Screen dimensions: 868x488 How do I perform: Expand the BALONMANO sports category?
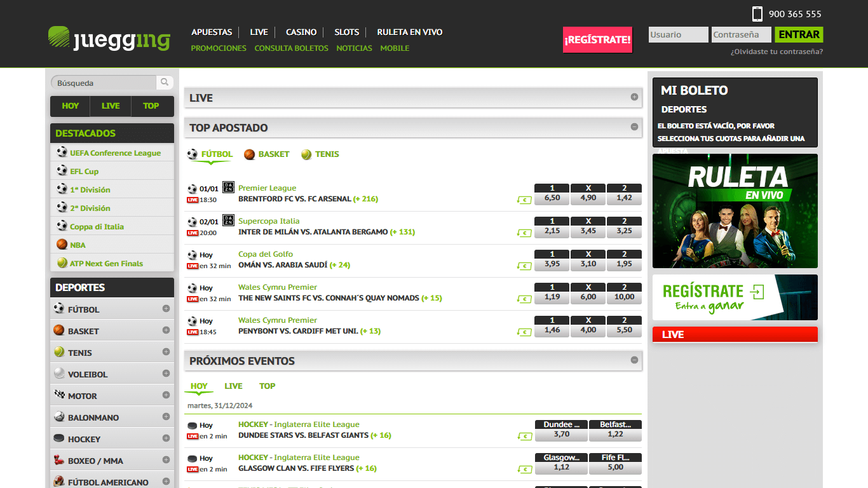(x=166, y=417)
